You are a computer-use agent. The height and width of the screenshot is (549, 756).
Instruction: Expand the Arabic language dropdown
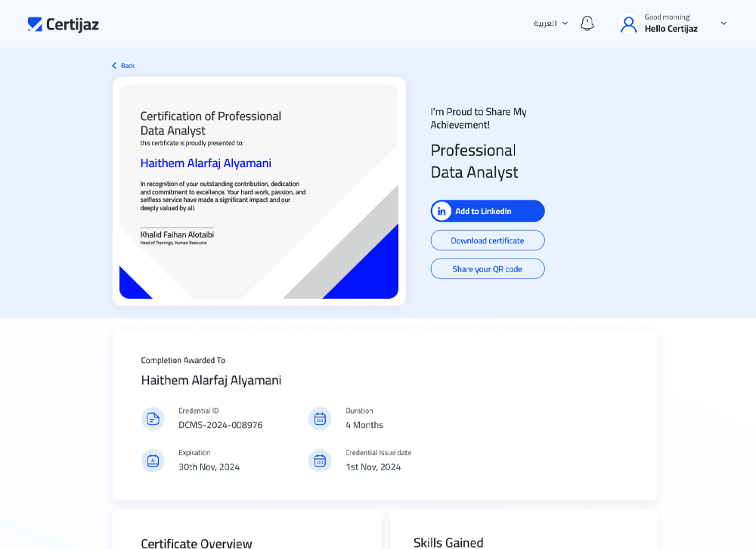[x=550, y=23]
